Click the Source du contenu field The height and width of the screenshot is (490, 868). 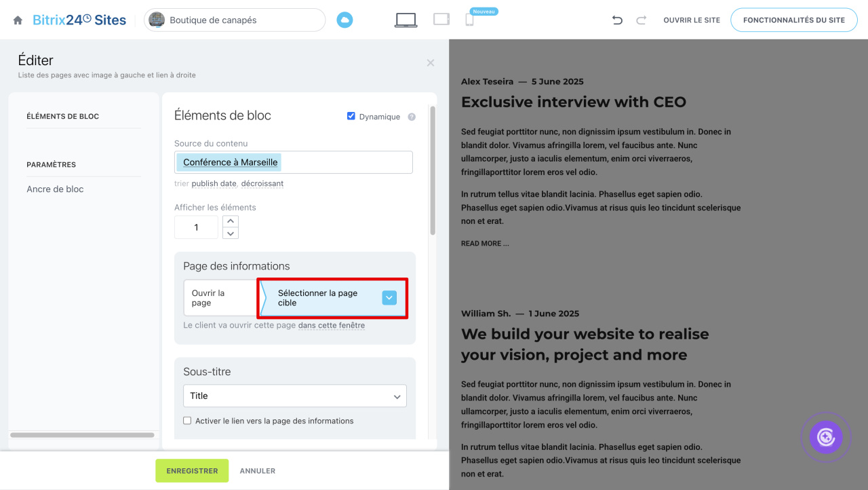click(294, 162)
